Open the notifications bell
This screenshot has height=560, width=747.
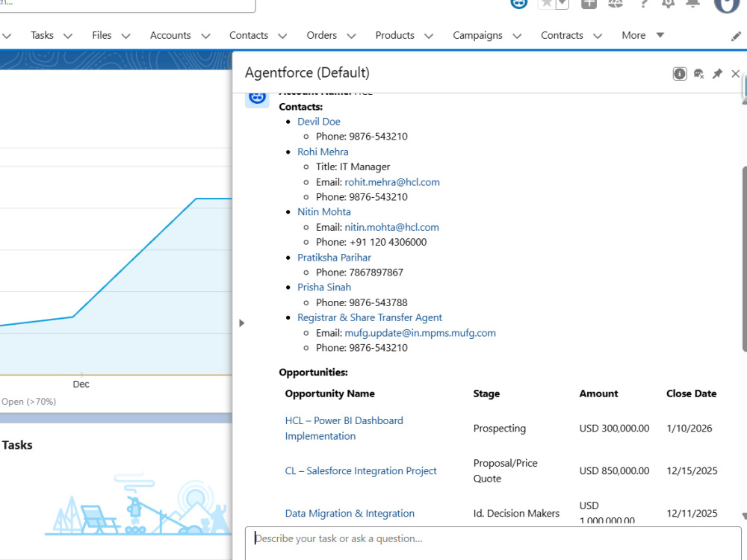pyautogui.click(x=692, y=4)
